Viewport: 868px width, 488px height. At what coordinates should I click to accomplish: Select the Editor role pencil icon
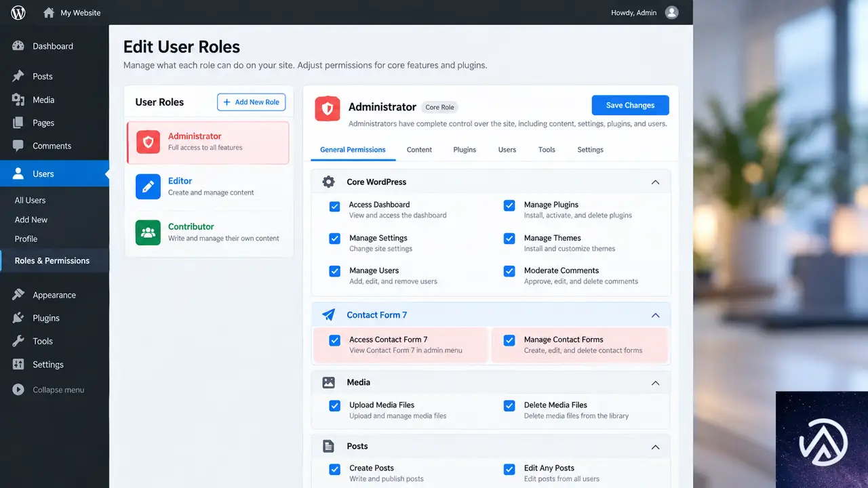coord(148,186)
